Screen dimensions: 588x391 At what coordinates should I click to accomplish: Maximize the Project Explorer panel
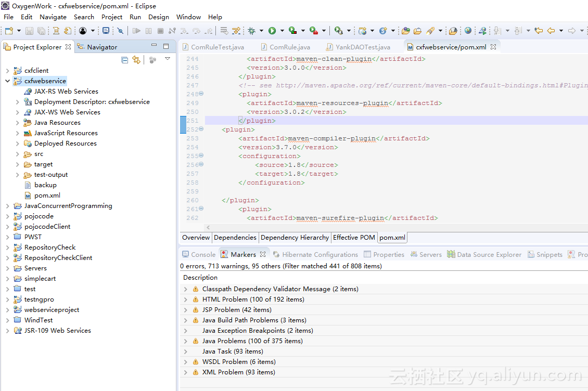coord(166,46)
